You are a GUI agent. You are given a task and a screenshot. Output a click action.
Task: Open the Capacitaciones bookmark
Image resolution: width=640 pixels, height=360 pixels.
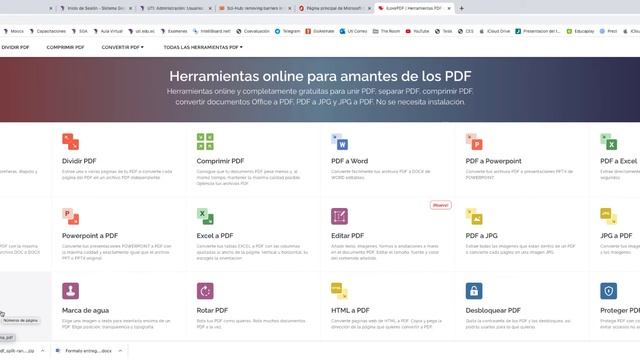pos(47,31)
